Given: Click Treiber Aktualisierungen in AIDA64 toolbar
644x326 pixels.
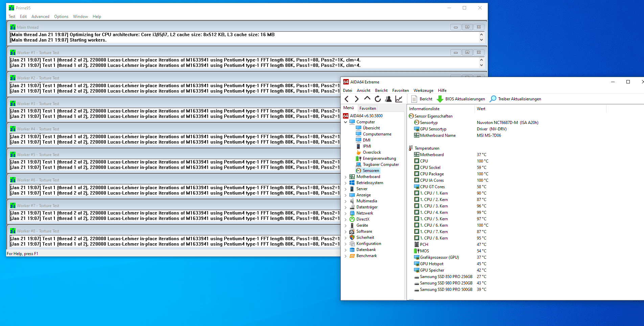Looking at the screenshot, I should tap(515, 99).
